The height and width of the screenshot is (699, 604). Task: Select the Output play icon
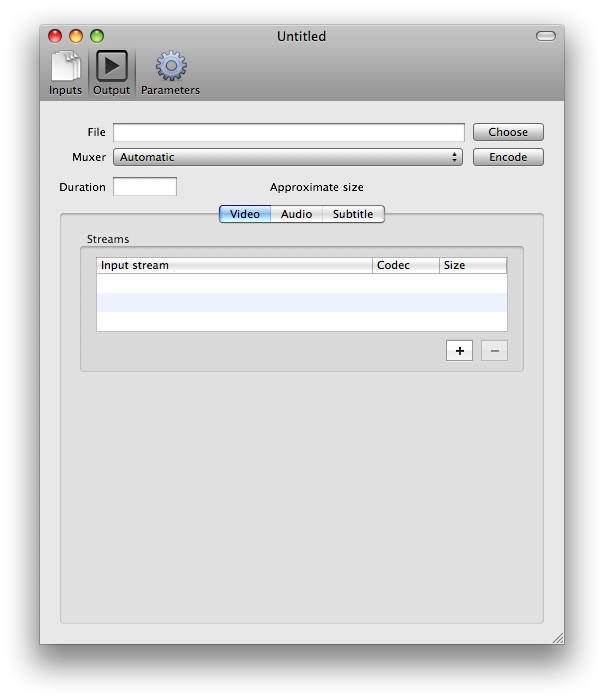point(112,66)
